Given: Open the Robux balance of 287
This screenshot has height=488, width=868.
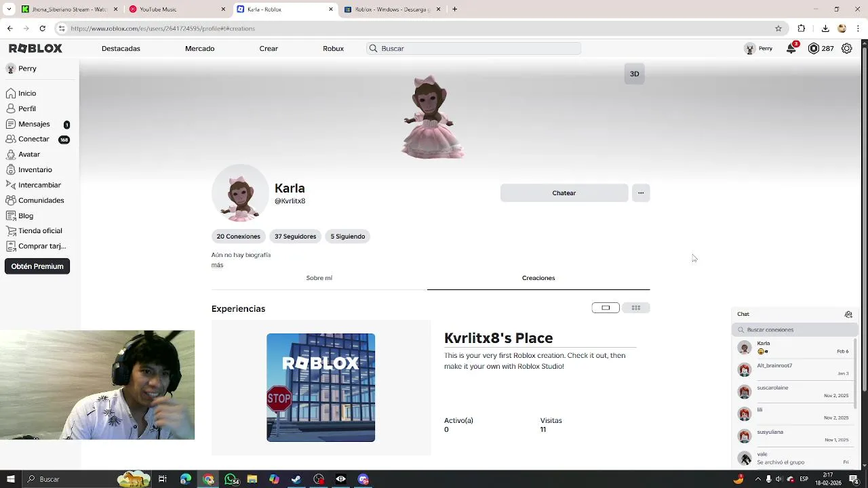Looking at the screenshot, I should 821,49.
